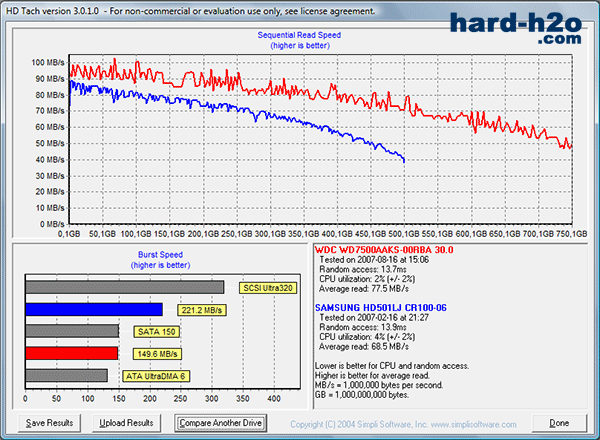Click the blue Samsung burst speed bar
The height and width of the screenshot is (440, 600).
tap(94, 310)
